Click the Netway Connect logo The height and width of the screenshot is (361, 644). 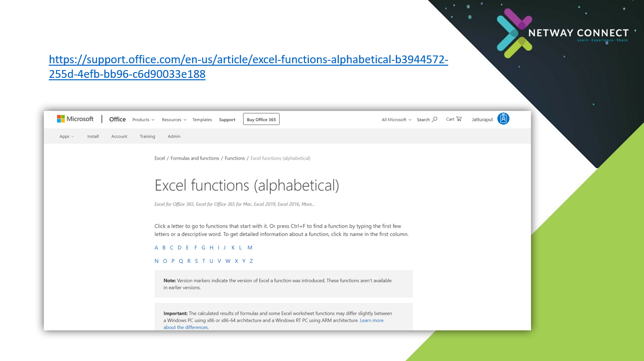563,33
